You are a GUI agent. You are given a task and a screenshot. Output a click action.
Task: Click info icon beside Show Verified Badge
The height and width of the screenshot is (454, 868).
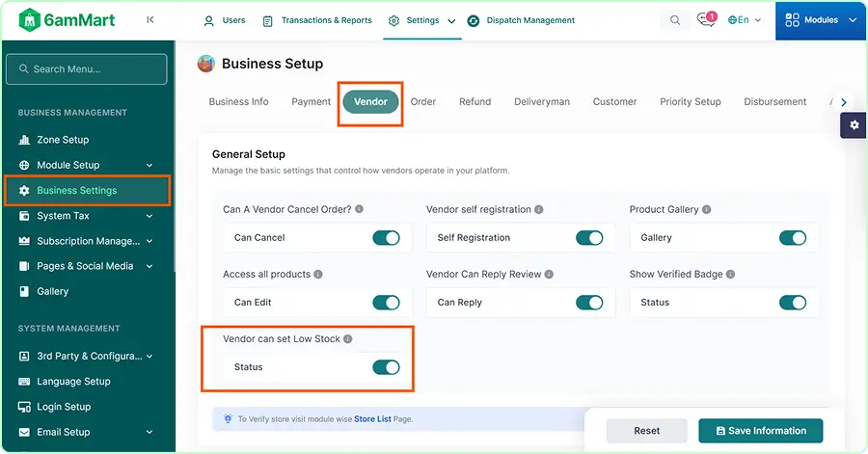[731, 275]
